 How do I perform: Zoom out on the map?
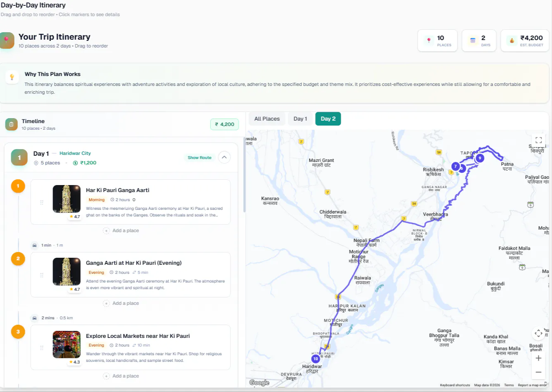pyautogui.click(x=538, y=372)
